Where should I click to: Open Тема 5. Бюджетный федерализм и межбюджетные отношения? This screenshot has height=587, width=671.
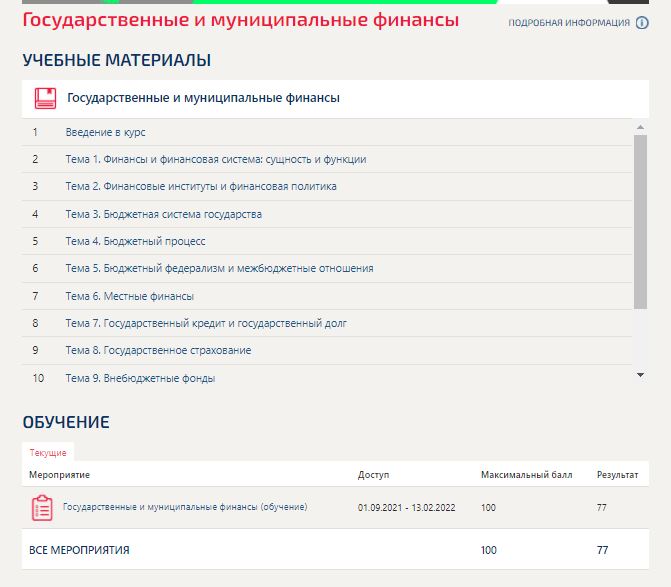(x=220, y=268)
